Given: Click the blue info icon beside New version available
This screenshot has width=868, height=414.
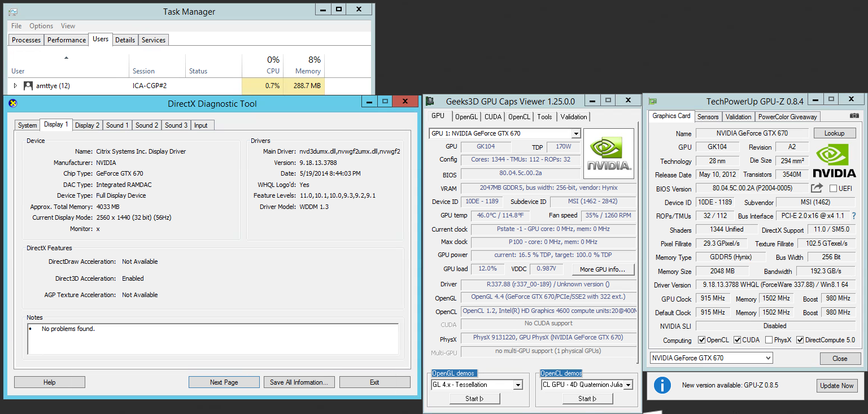Looking at the screenshot, I should [662, 385].
